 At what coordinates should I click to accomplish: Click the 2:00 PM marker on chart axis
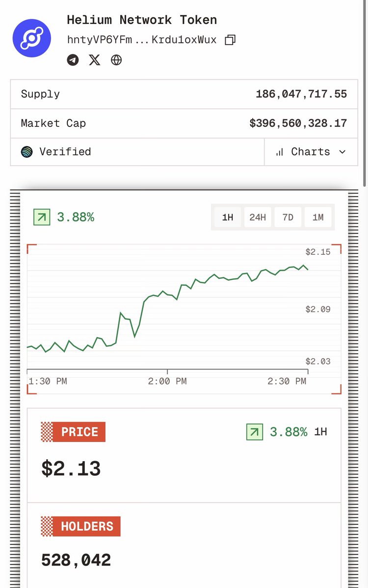[167, 381]
